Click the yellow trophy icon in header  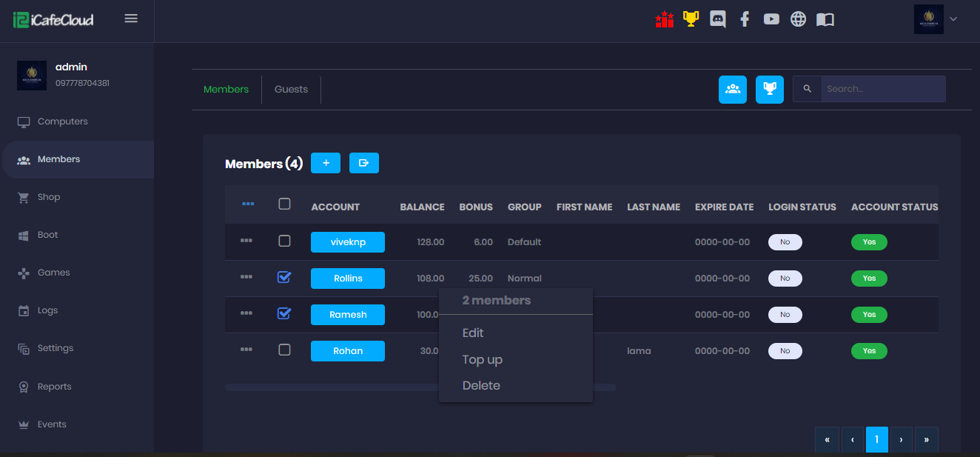(x=691, y=19)
